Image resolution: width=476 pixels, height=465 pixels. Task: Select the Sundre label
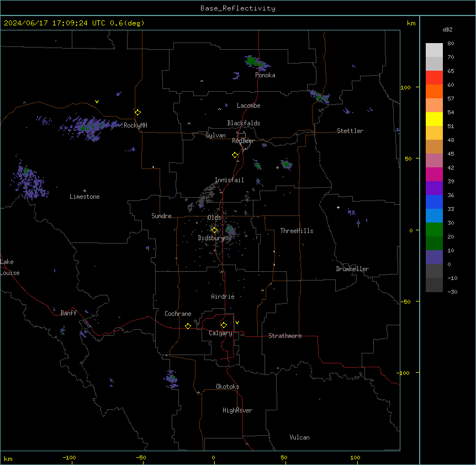161,216
